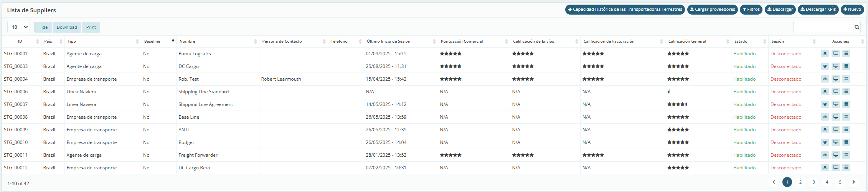Screen dimensions: 868x192
Task: Open list icon for DC Cargo row
Action: click(846, 66)
